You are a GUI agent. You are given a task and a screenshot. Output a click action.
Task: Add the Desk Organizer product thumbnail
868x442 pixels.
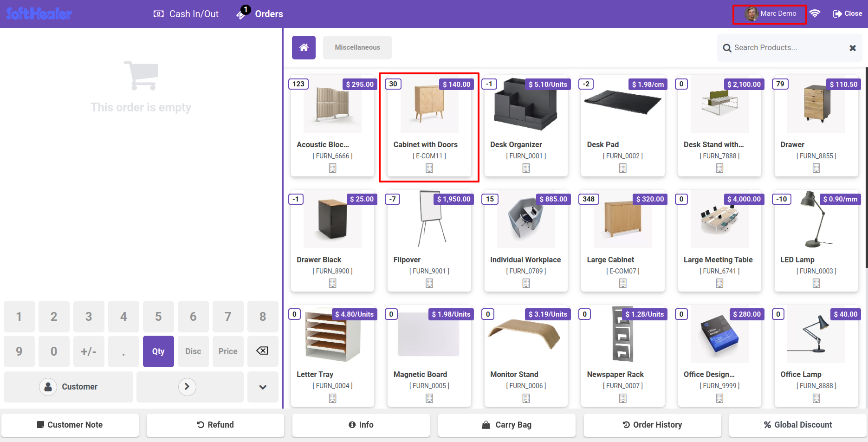tap(526, 104)
